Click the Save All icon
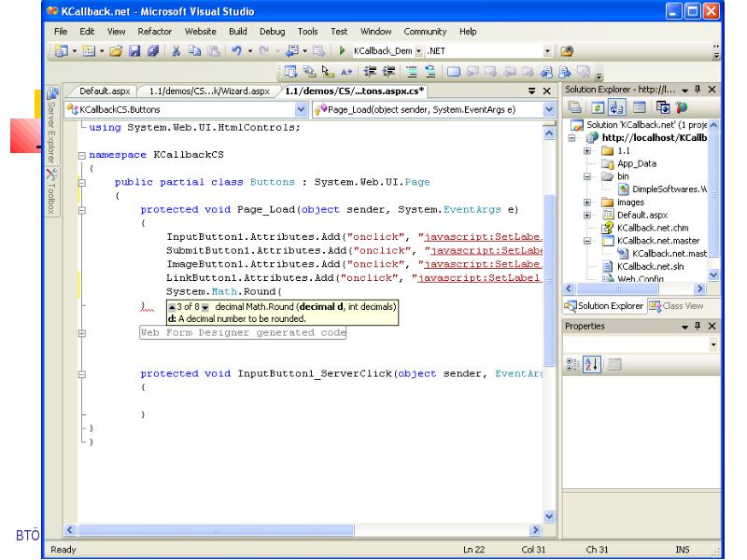The width and height of the screenshot is (747, 560). click(x=153, y=51)
